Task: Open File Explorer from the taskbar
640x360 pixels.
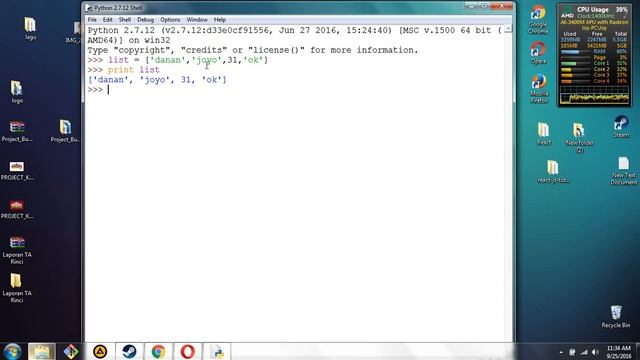Action: (x=41, y=351)
